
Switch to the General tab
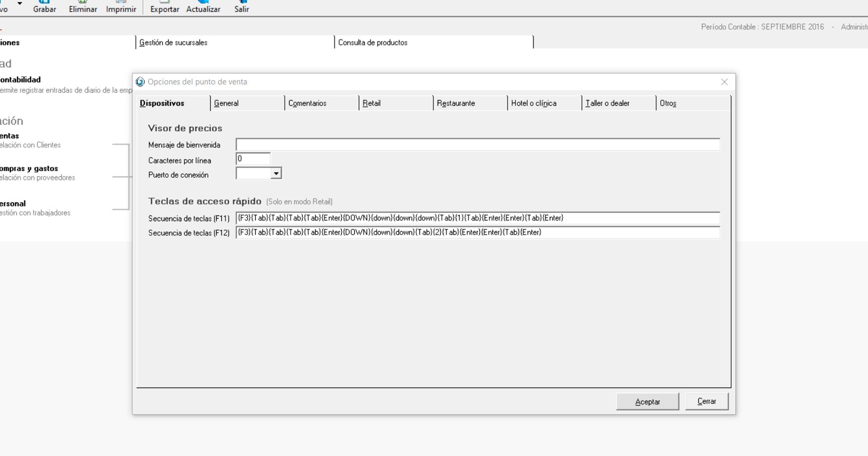(226, 103)
